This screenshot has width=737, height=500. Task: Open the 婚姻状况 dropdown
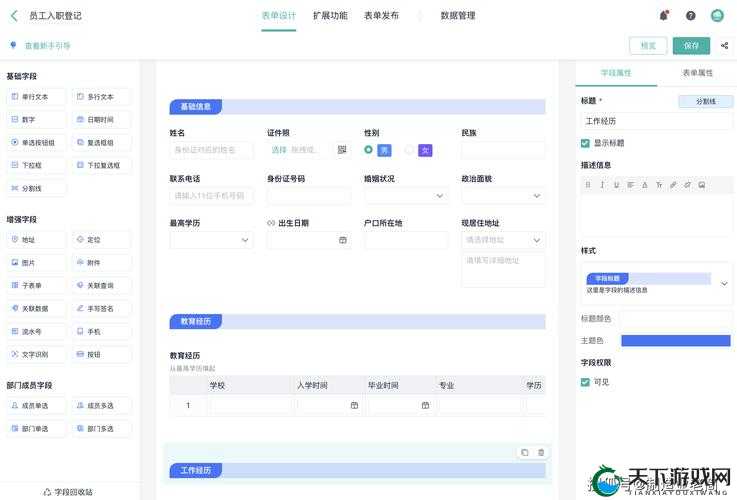tap(406, 196)
